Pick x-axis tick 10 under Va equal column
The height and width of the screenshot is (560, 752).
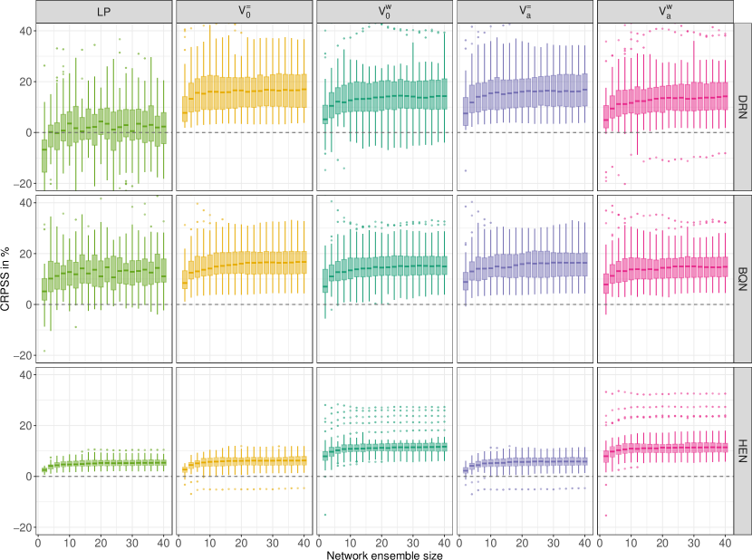point(491,543)
